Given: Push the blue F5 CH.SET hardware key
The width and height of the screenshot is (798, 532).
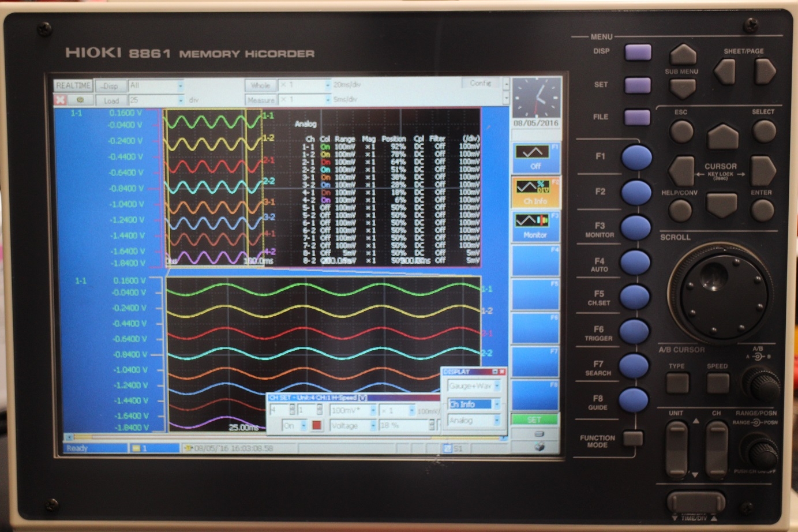Looking at the screenshot, I should pos(635,297).
